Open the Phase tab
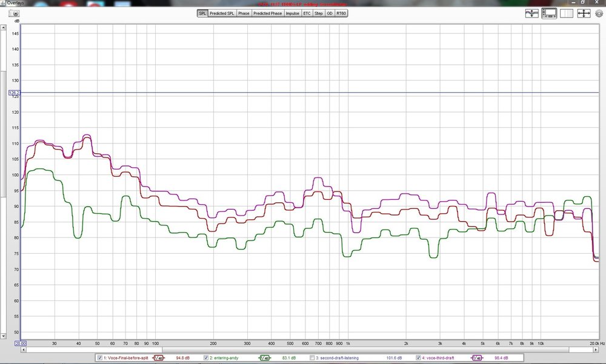 244,13
